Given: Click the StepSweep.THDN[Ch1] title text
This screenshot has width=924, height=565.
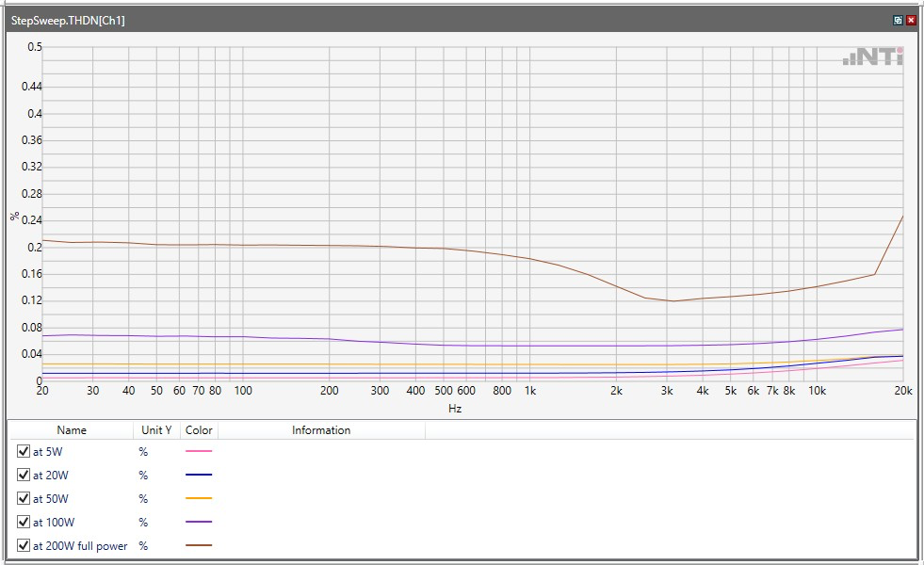Looking at the screenshot, I should pos(68,20).
